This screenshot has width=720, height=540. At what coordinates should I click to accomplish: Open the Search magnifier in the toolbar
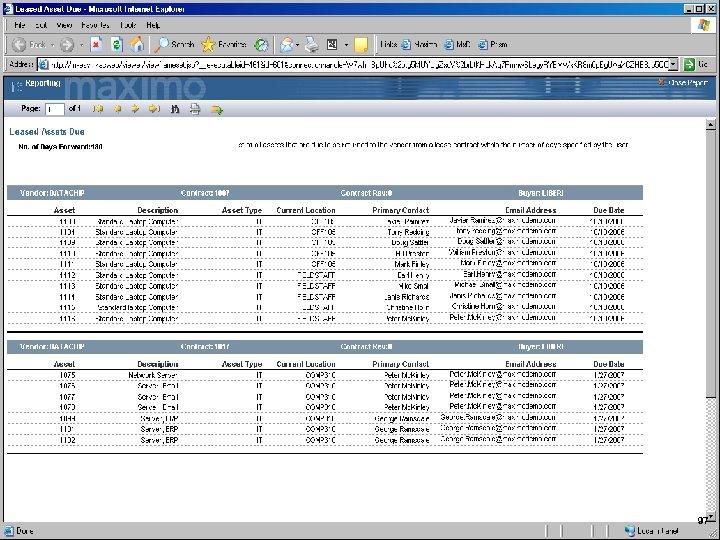[x=161, y=45]
